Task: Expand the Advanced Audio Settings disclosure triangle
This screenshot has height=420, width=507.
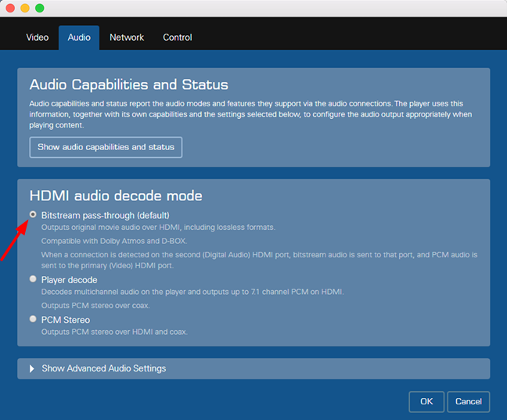Action: click(x=32, y=368)
